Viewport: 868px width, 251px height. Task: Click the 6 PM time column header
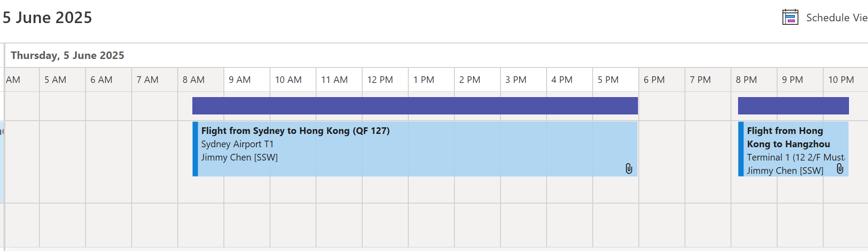click(x=654, y=80)
